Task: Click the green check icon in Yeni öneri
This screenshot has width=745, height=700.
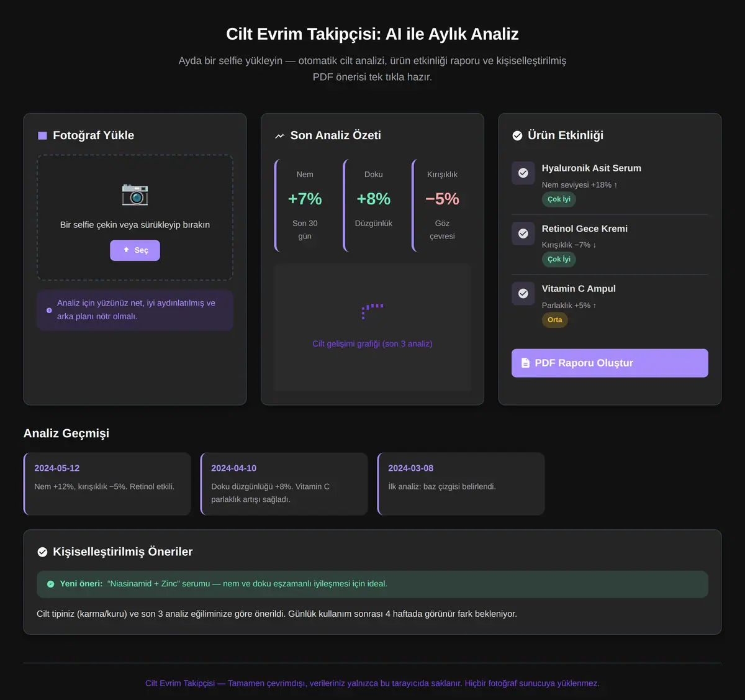Action: tap(51, 584)
